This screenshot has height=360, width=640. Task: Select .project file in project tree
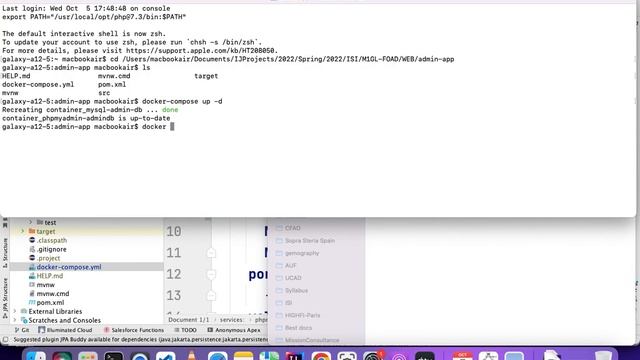pos(49,258)
